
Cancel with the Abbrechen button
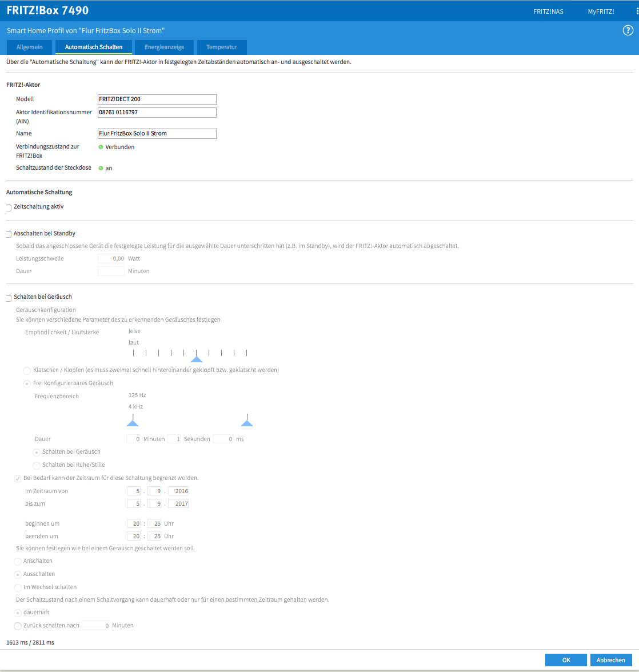(x=611, y=660)
